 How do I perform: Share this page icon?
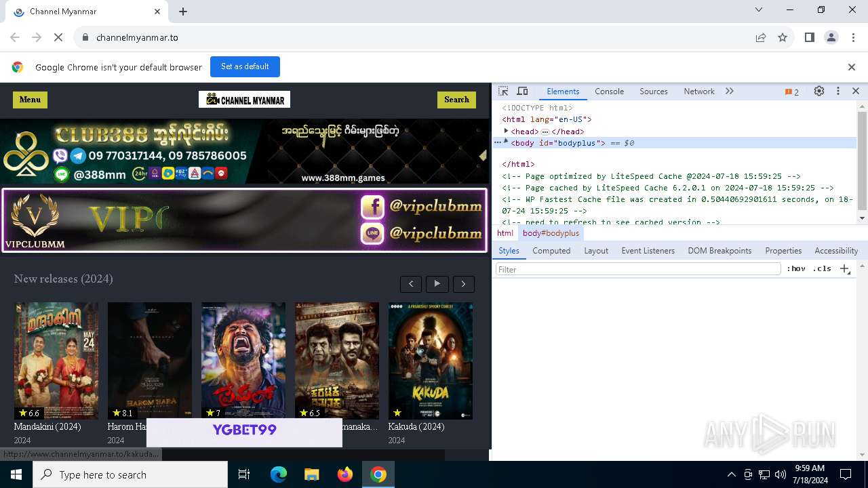[761, 37]
